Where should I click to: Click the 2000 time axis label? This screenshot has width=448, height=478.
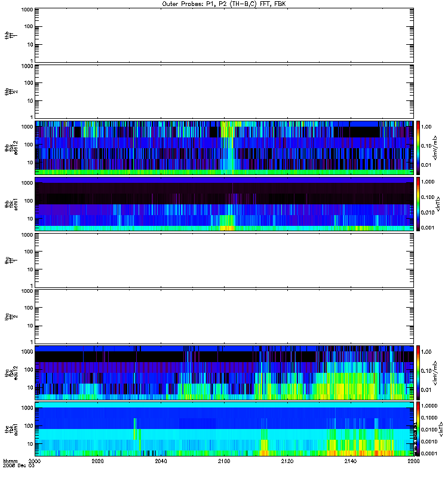(x=35, y=461)
